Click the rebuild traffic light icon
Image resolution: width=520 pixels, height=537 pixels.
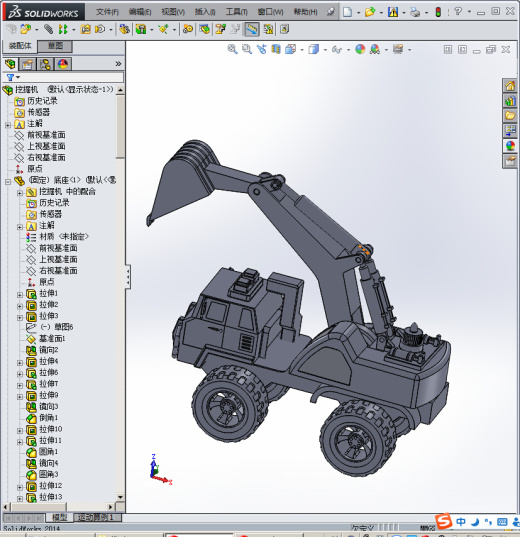(438, 12)
